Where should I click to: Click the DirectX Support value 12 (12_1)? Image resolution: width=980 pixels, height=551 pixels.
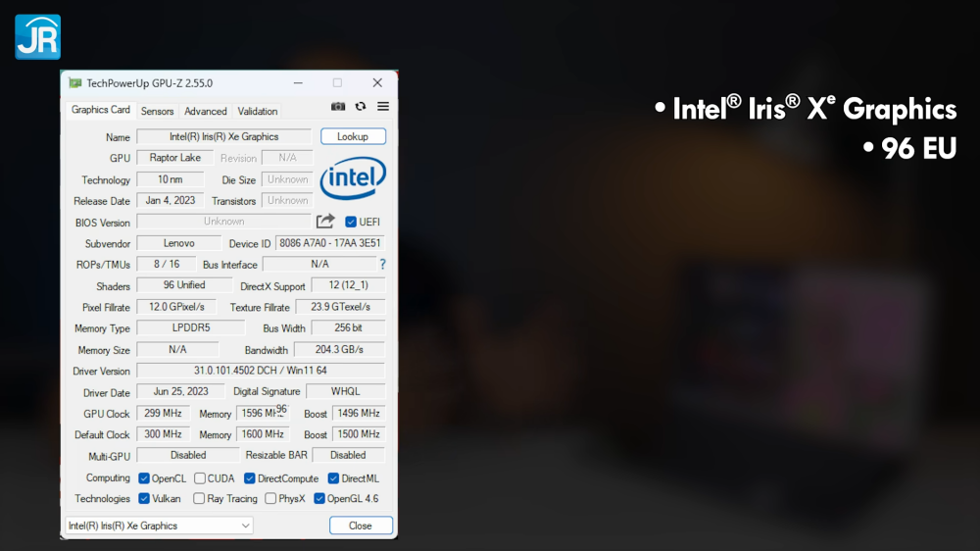(x=348, y=285)
